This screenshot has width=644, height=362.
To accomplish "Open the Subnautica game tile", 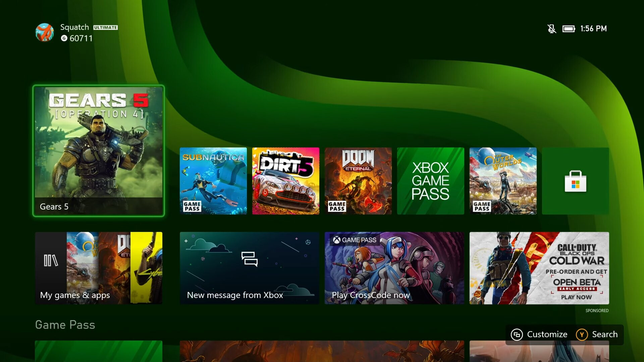I will click(x=213, y=181).
